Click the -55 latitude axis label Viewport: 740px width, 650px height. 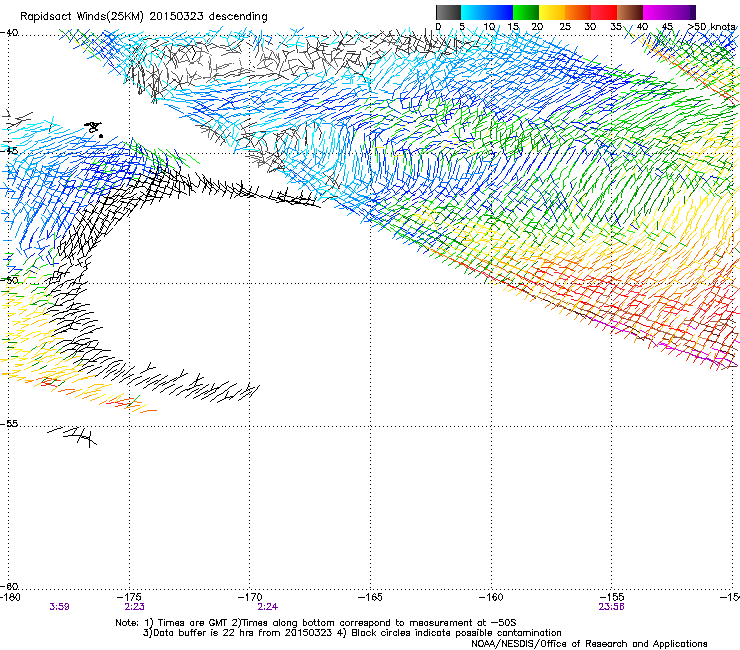(9, 423)
